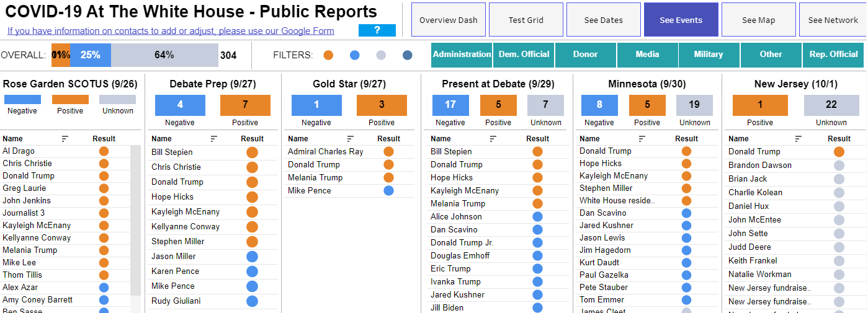Filter by Military category
The height and width of the screenshot is (313, 868).
click(x=709, y=55)
